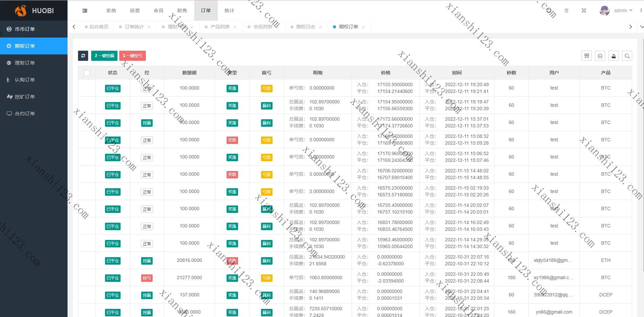Screen dimensions: 644x317
Task: Open the column filter grid icon
Action: (x=587, y=56)
